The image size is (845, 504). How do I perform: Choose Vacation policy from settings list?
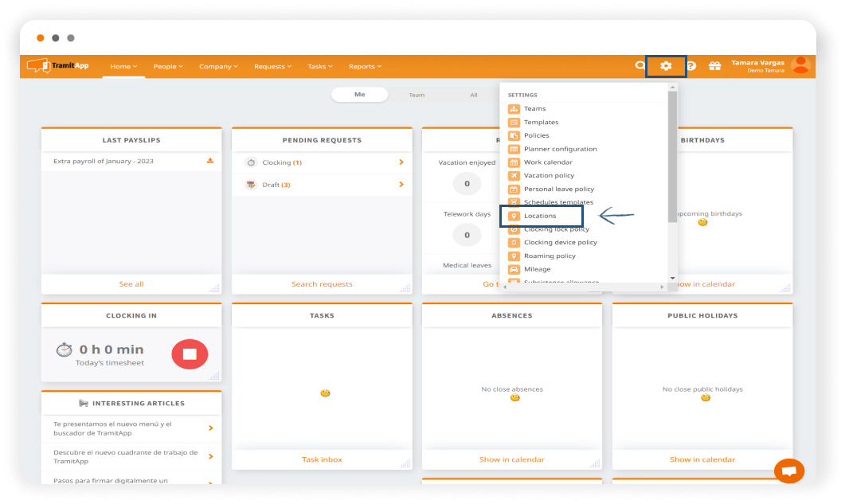pos(549,175)
